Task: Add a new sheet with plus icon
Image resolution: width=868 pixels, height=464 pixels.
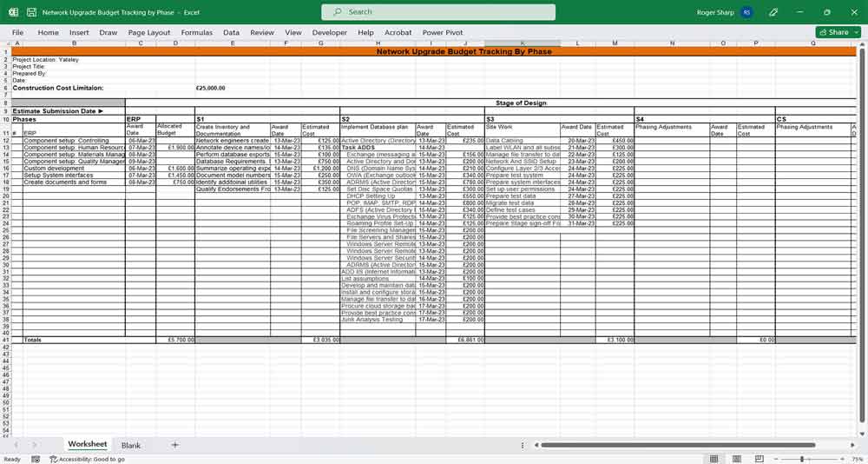Action: [x=175, y=445]
